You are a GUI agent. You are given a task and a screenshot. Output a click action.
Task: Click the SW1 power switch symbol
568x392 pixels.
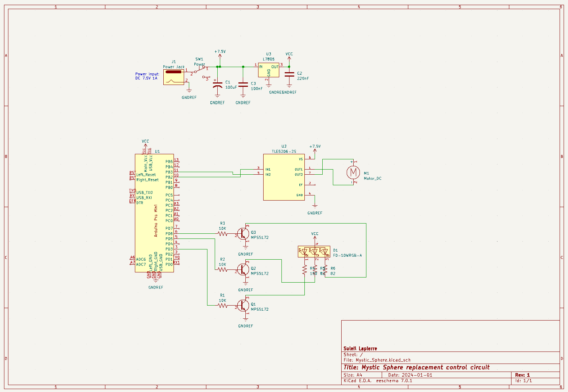click(200, 71)
